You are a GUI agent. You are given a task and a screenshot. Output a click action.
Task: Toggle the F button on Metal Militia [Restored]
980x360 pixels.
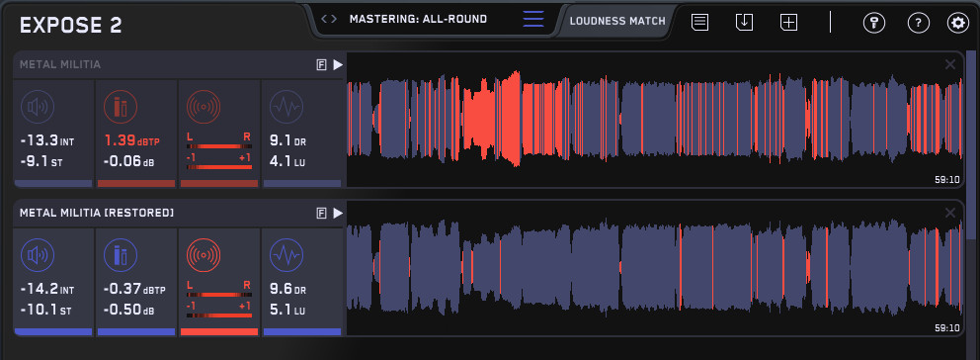(x=321, y=213)
